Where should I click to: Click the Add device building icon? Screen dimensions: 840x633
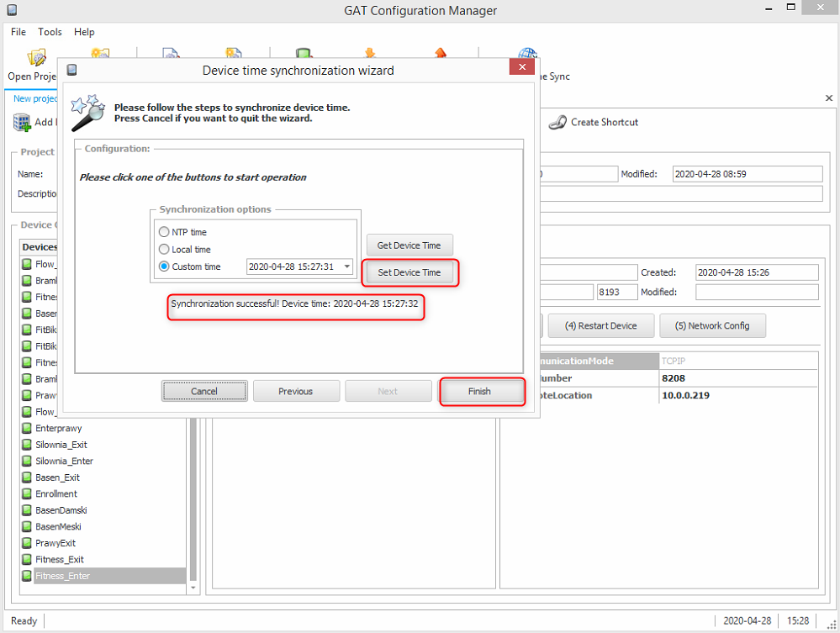pos(22,123)
